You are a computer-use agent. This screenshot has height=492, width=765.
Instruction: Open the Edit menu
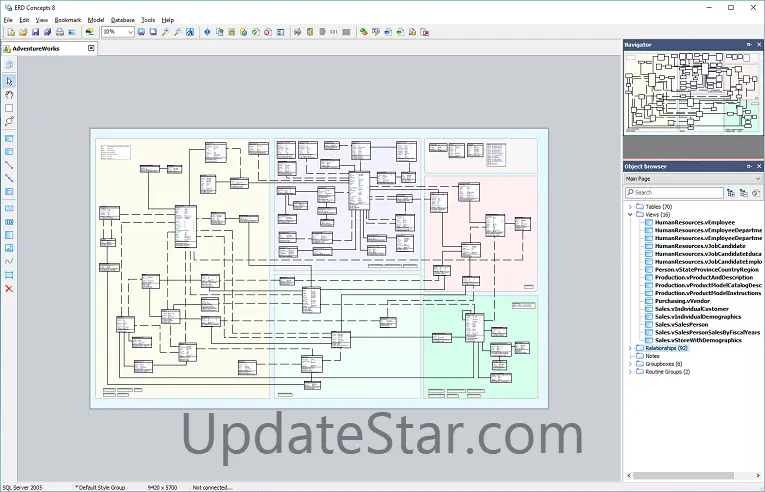(x=24, y=20)
